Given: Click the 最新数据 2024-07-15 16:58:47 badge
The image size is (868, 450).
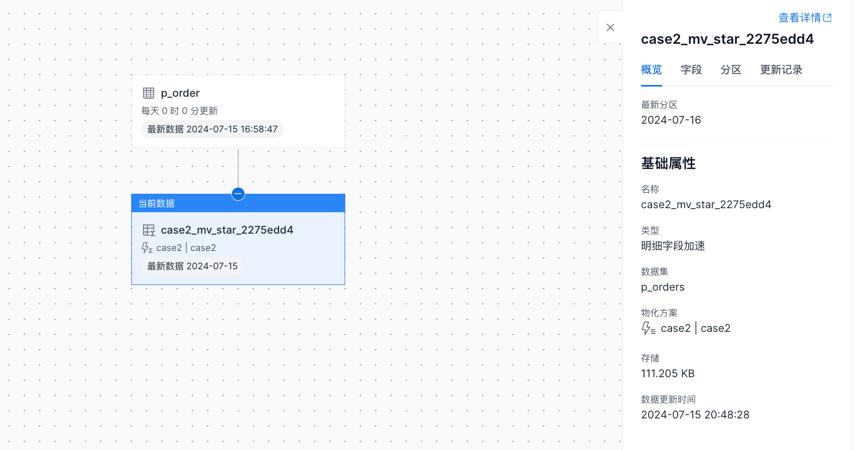Looking at the screenshot, I should [212, 129].
